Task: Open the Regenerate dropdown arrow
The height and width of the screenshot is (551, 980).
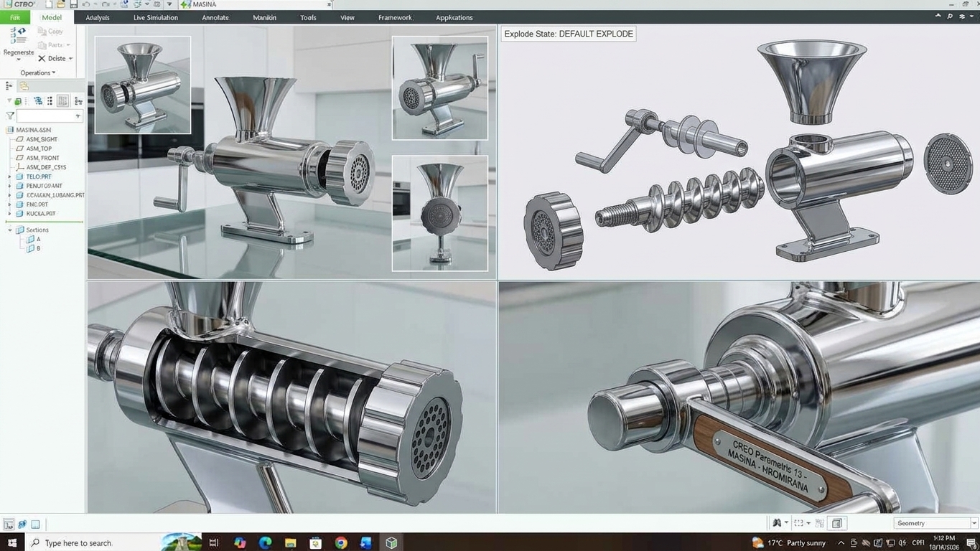Action: pyautogui.click(x=18, y=60)
